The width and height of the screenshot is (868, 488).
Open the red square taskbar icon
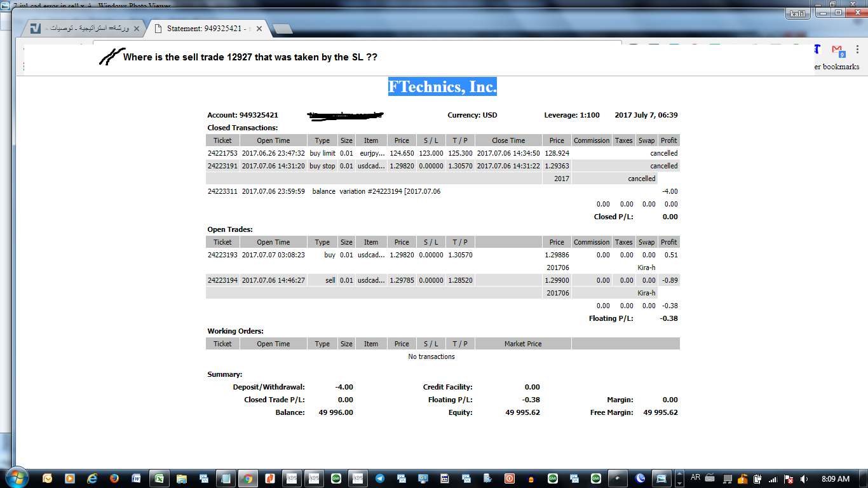pos(509,478)
